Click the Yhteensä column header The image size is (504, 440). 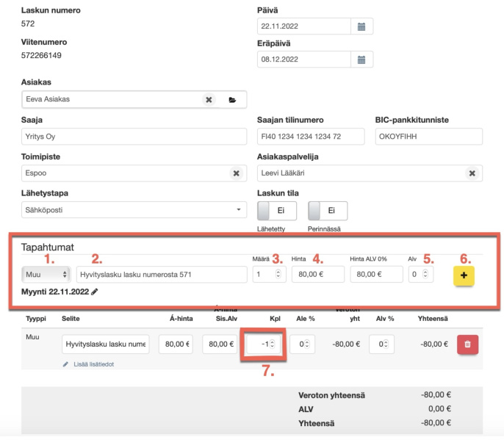433,319
